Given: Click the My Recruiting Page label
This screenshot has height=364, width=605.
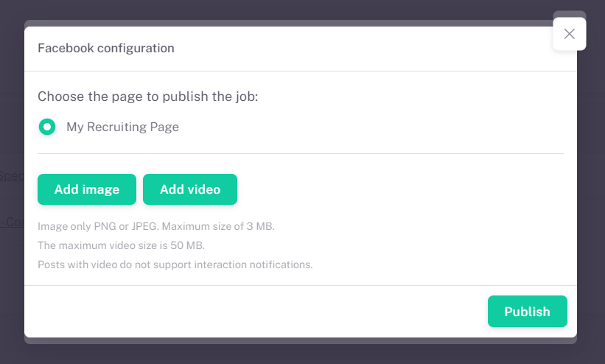Looking at the screenshot, I should pyautogui.click(x=122, y=127).
